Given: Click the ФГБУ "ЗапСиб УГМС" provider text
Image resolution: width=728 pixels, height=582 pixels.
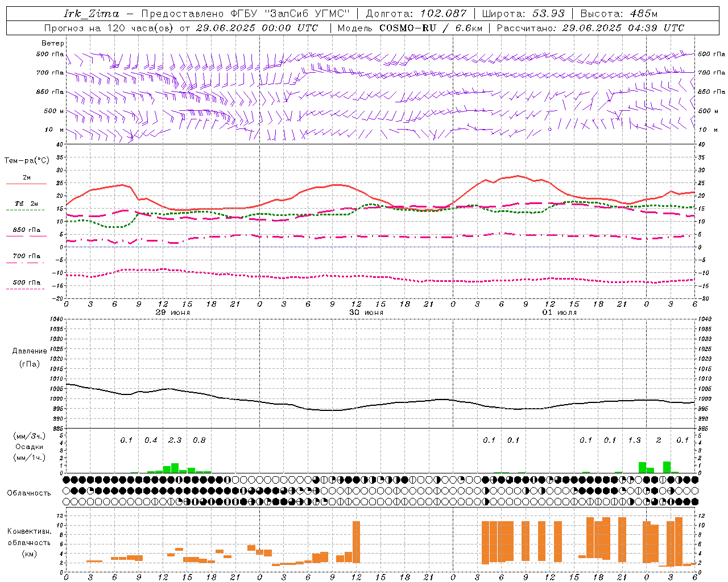Looking at the screenshot, I should [x=289, y=14].
